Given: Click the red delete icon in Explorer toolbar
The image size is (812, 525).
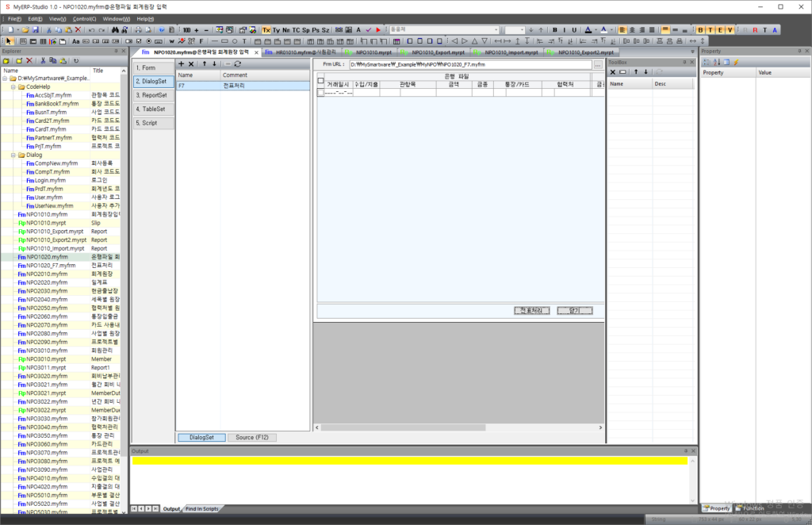Looking at the screenshot, I should (29, 60).
